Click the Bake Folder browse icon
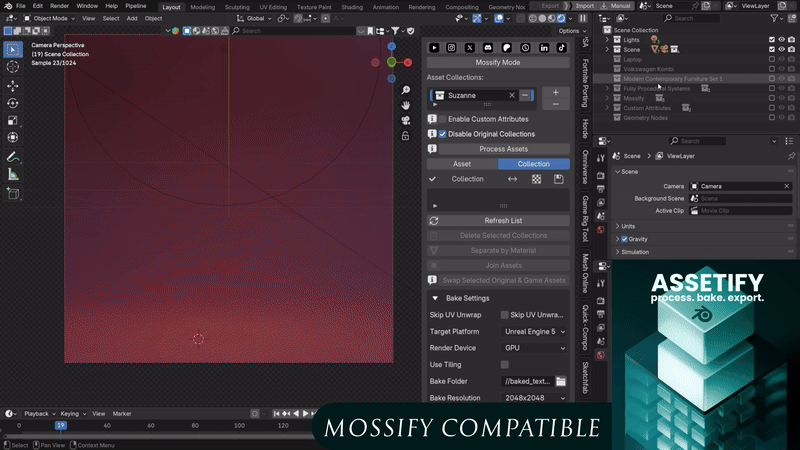This screenshot has width=800, height=450. [x=561, y=381]
